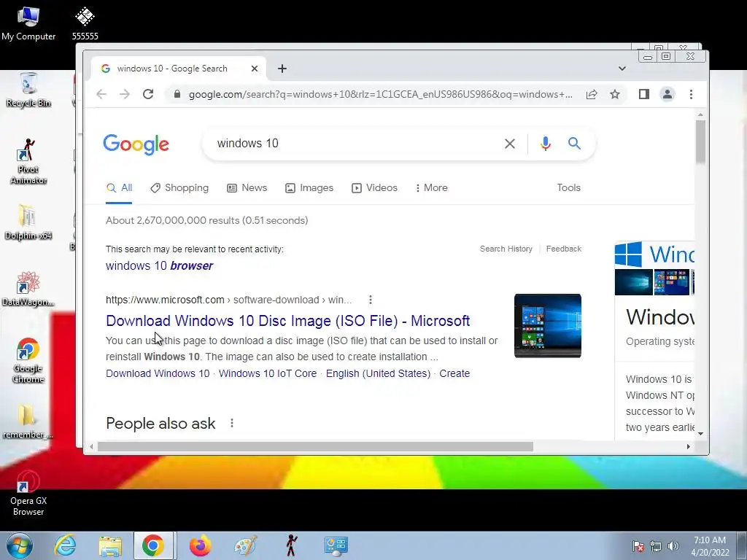Viewport: 747px width, 560px height.
Task: Open Firefox from the taskbar
Action: coord(200,545)
